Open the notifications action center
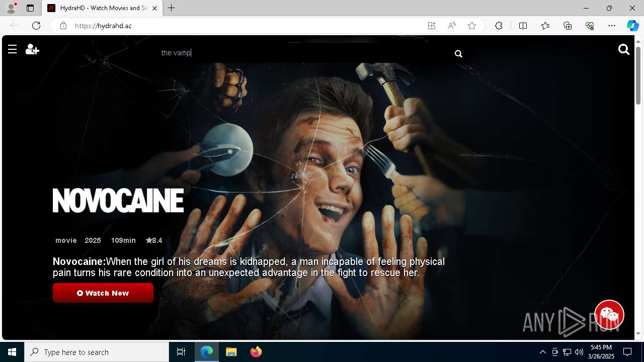644x362 pixels. [x=627, y=352]
